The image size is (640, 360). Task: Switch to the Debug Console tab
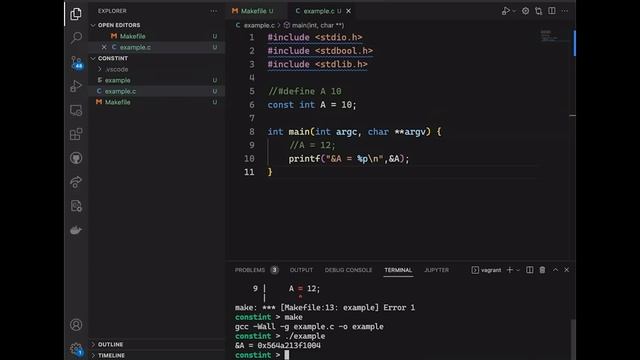point(348,270)
